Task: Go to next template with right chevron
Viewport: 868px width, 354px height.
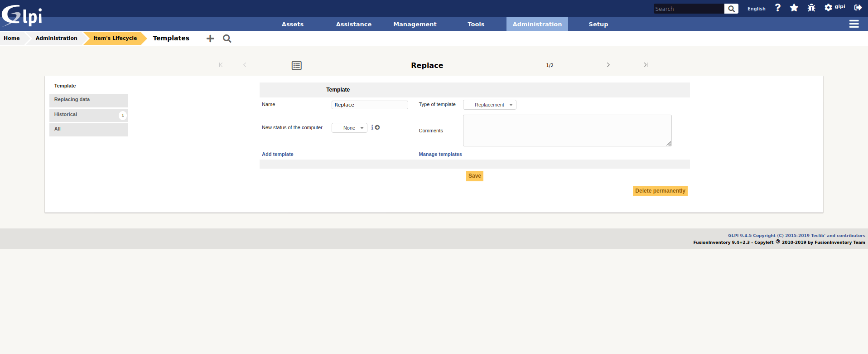Action: click(x=608, y=65)
